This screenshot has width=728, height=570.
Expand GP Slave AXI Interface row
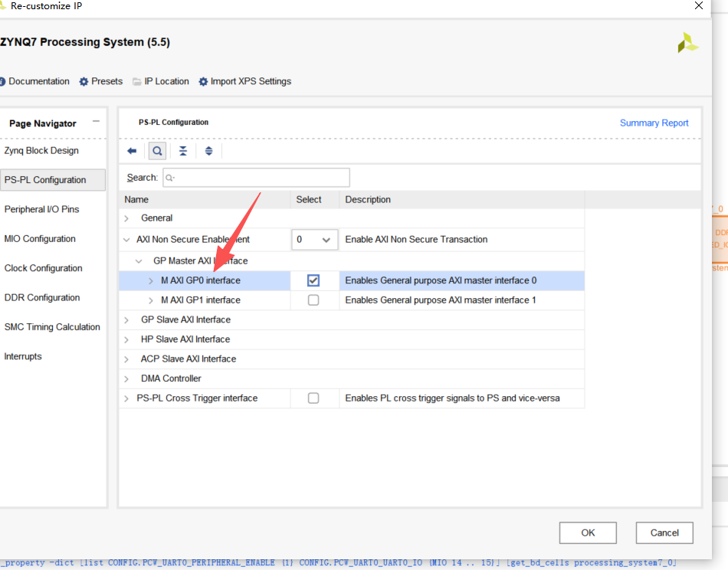tap(126, 320)
